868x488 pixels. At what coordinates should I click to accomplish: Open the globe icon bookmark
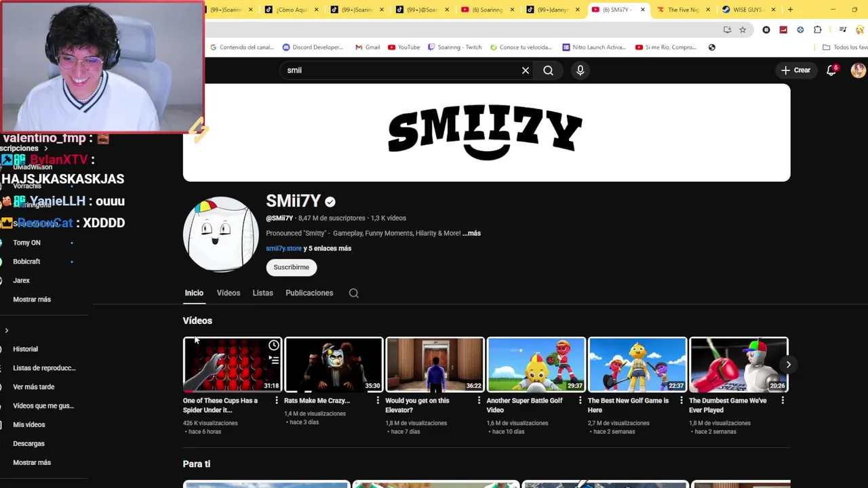[711, 47]
